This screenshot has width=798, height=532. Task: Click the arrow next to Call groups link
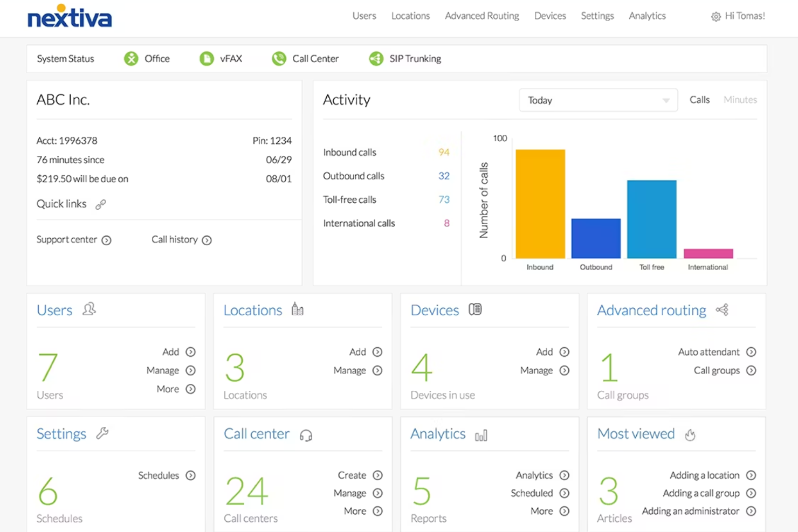751,370
